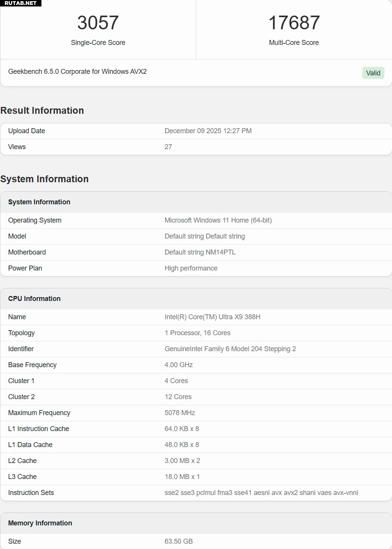Viewport: 392px width, 549px height.
Task: Click the Topology value 16 Cores
Action: point(197,333)
